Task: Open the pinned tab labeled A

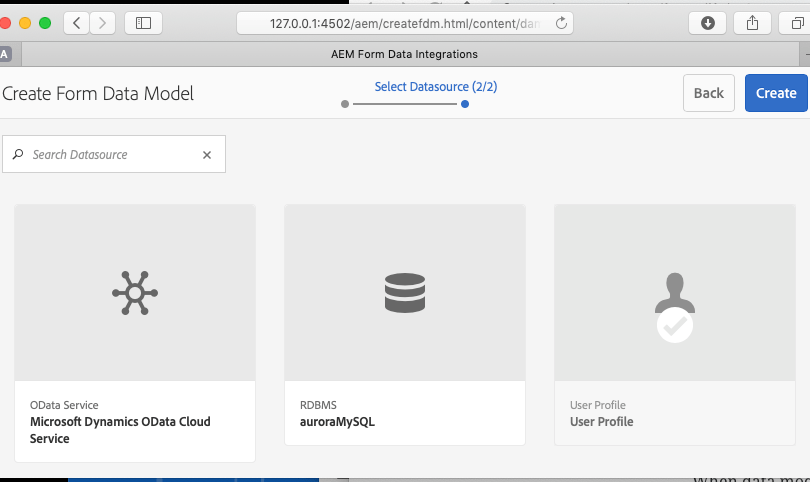Action: click(x=6, y=54)
